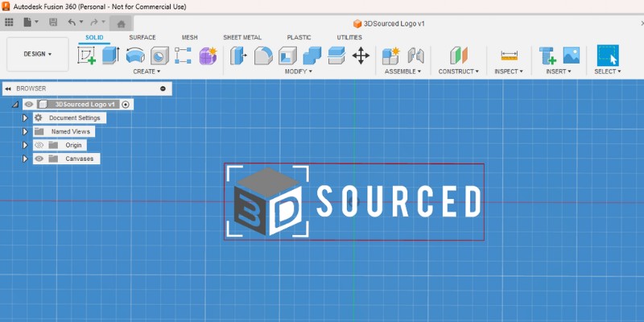
Task: Select the Measure ruler tool
Action: (x=509, y=56)
